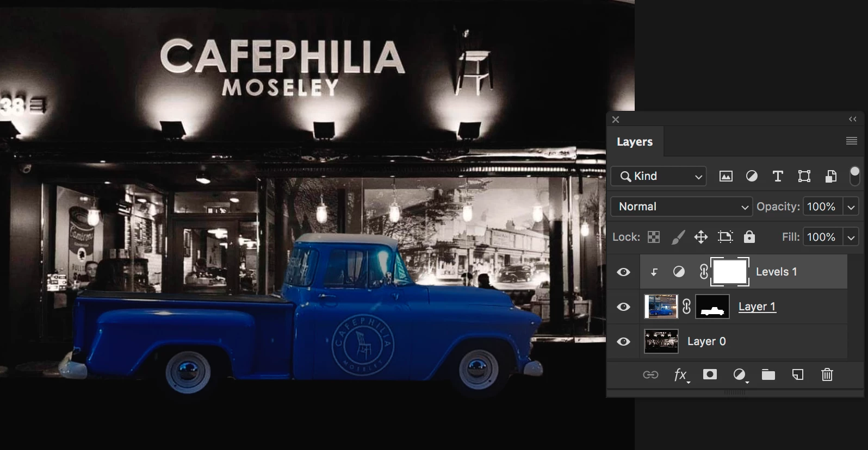Click the Fill 100% value field
Screen dimensions: 868x450
click(822, 237)
